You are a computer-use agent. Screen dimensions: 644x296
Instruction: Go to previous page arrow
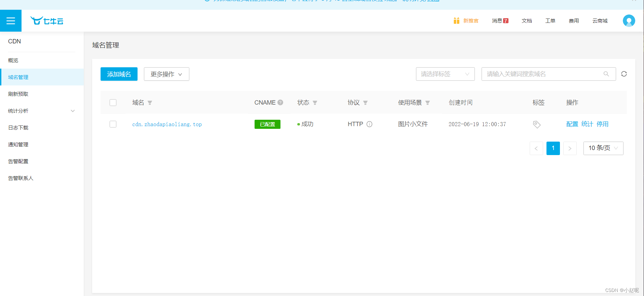[x=536, y=148]
